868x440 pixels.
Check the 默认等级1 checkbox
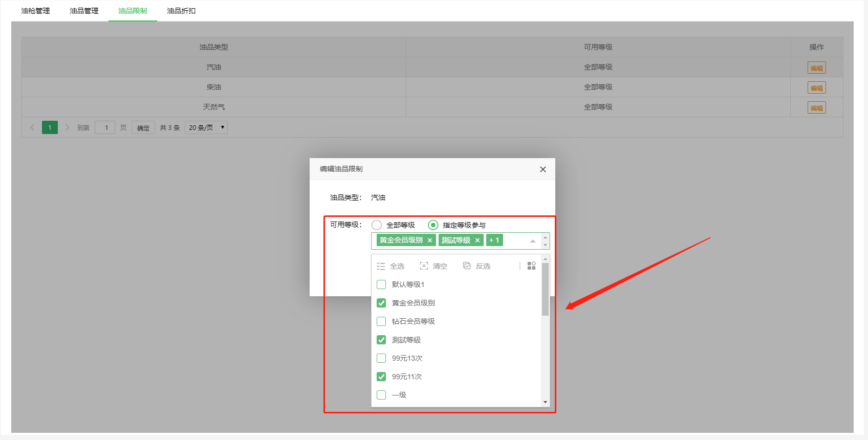pyautogui.click(x=381, y=284)
